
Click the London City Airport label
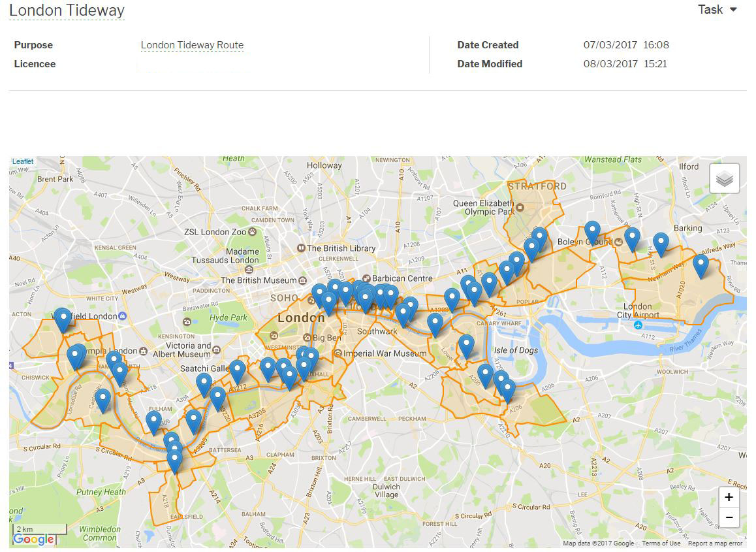(x=637, y=311)
